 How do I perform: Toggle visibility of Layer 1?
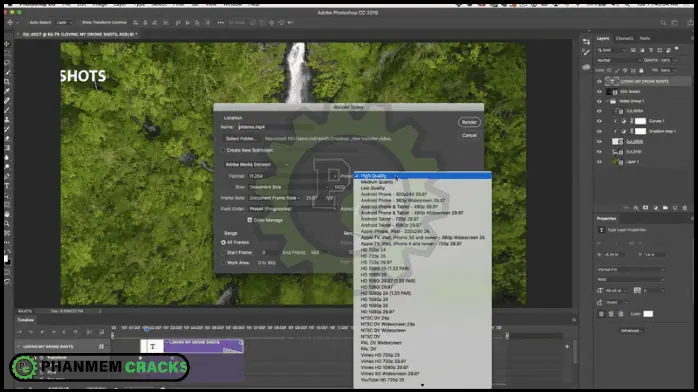coord(599,162)
